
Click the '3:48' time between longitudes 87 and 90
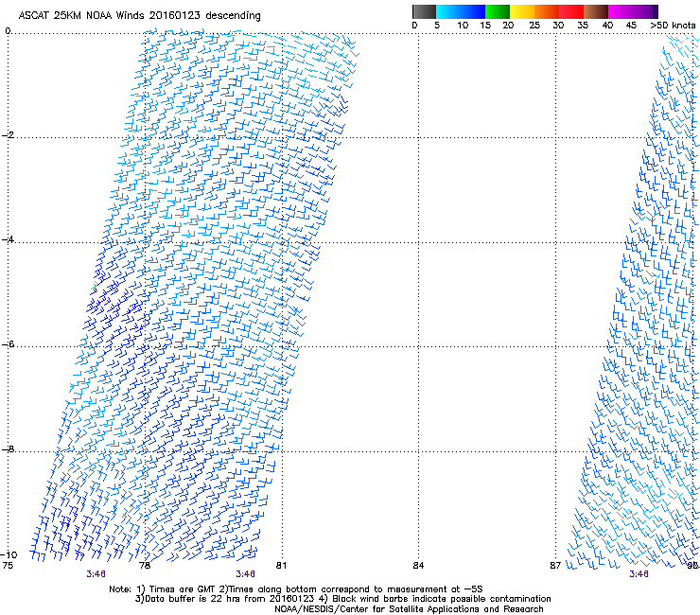(639, 574)
